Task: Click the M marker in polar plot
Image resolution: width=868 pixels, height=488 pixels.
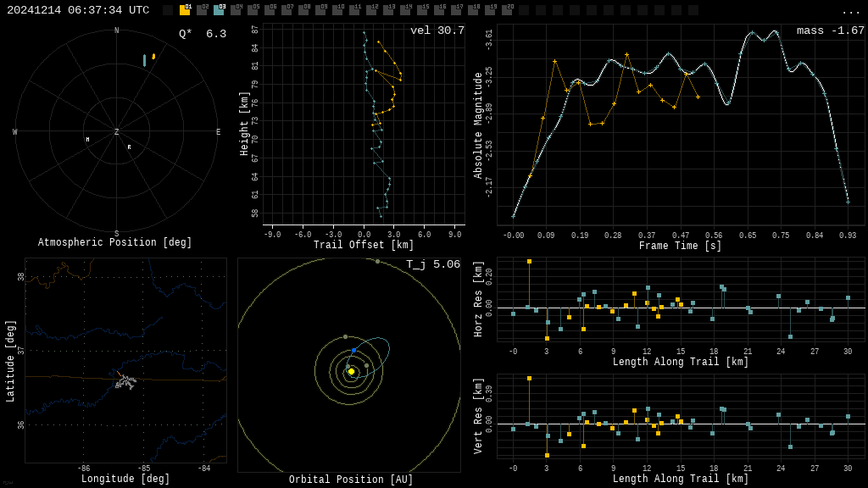Action: coord(87,140)
